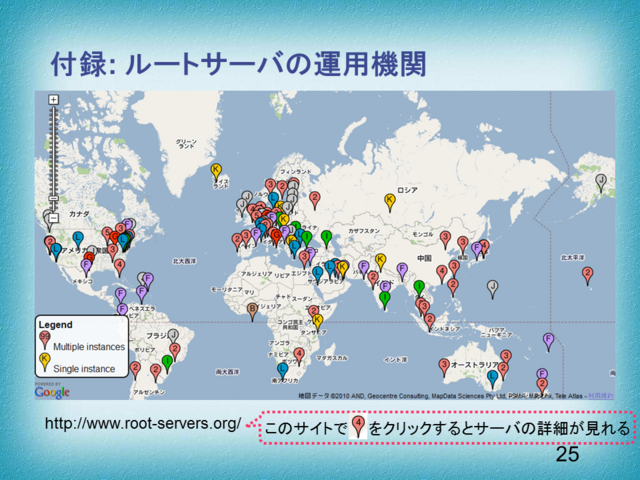
Task: Select the gray J marker in Brazil
Action: point(174,335)
